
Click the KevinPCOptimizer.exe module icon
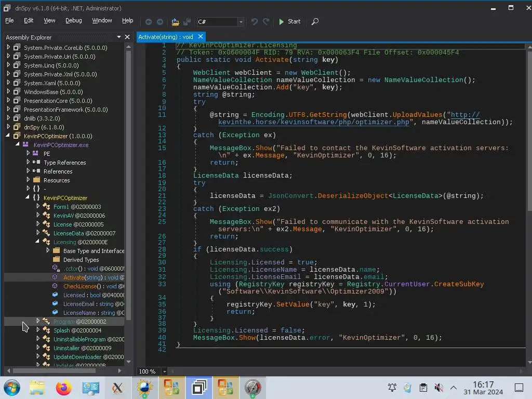coord(25,144)
